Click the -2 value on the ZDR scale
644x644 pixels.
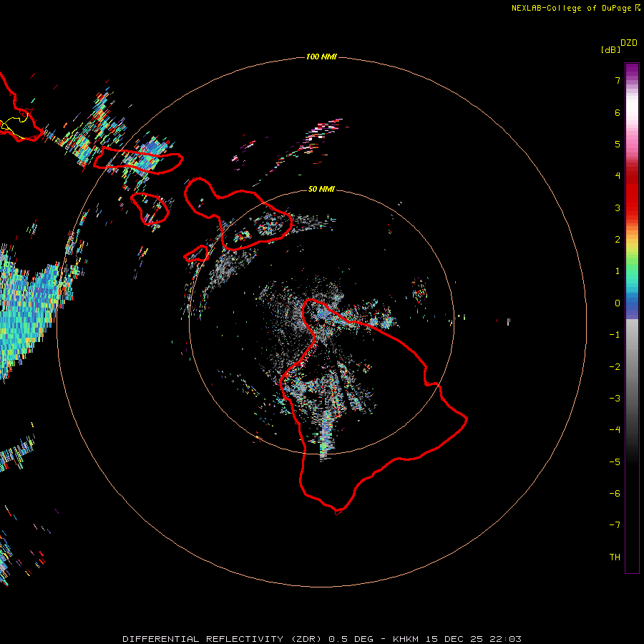tap(615, 367)
